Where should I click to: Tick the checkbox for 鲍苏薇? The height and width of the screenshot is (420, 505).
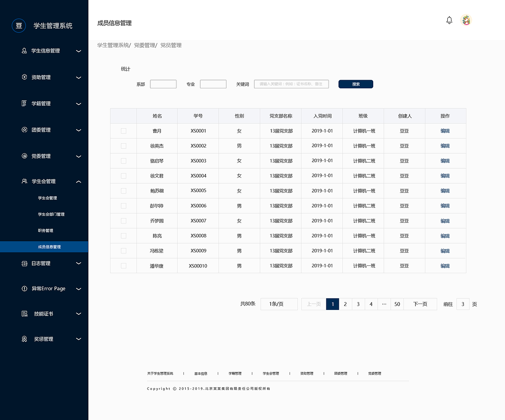point(123,191)
